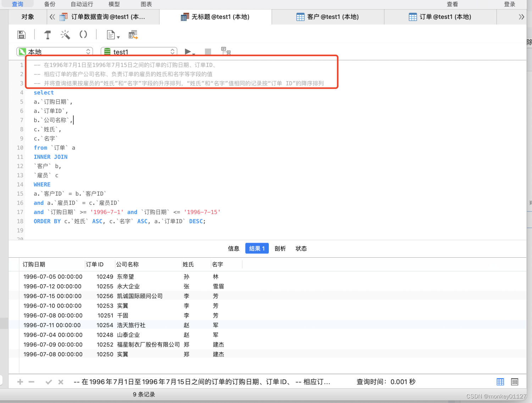Show previous tabs with left chevrons
Image resolution: width=532 pixels, height=403 pixels.
(52, 17)
